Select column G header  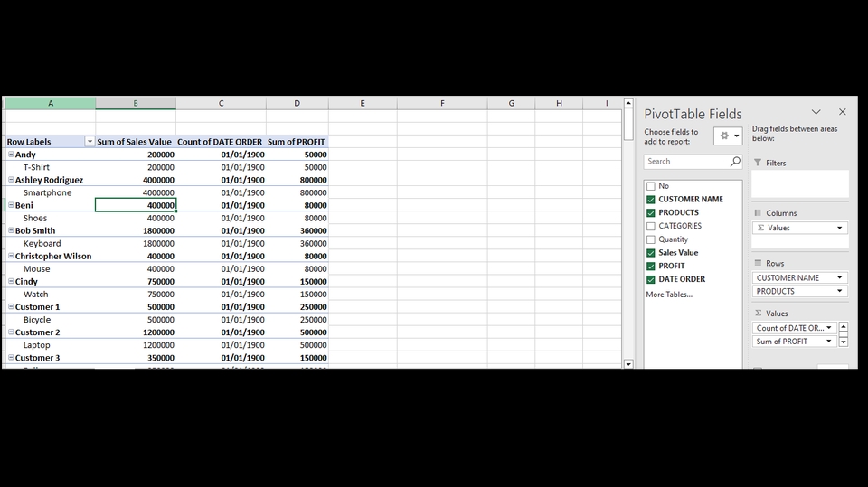(x=512, y=103)
